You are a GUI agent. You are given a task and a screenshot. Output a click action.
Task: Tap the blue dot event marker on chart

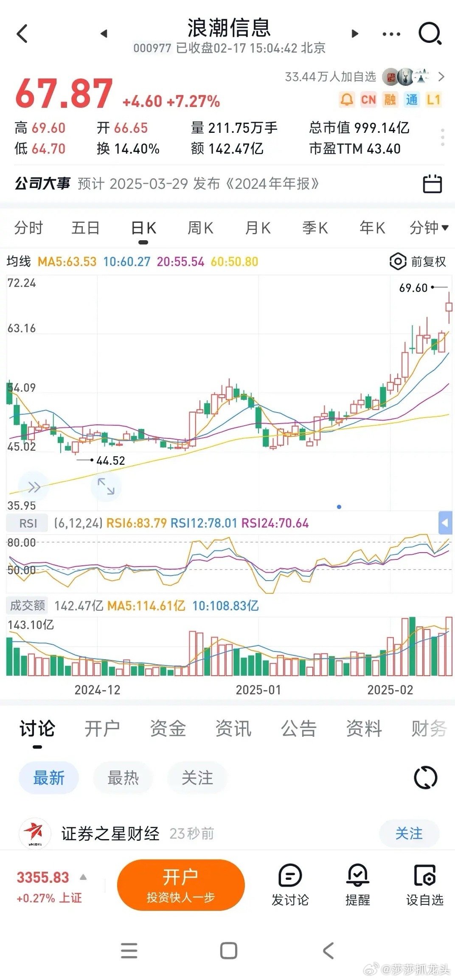[x=339, y=507]
